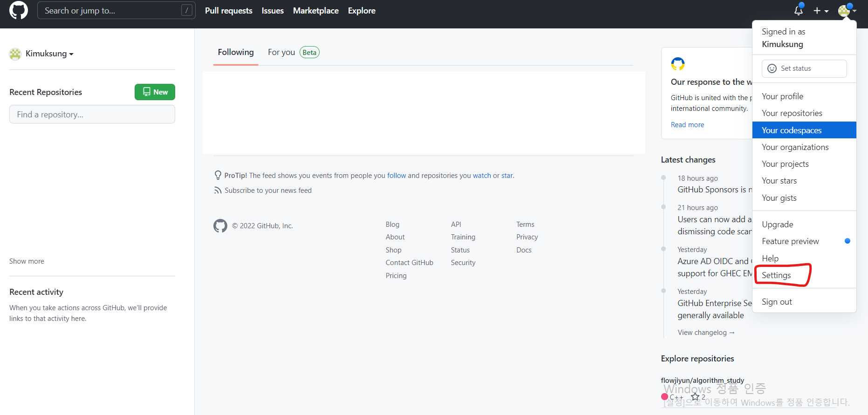Screen dimensions: 868x415
Task: Open Help from the user menu
Action: click(x=804, y=258)
